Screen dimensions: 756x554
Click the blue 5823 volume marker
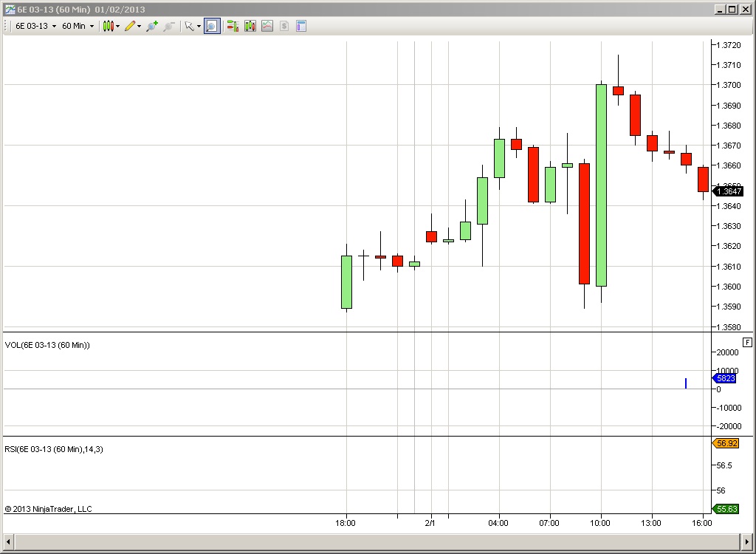[724, 378]
